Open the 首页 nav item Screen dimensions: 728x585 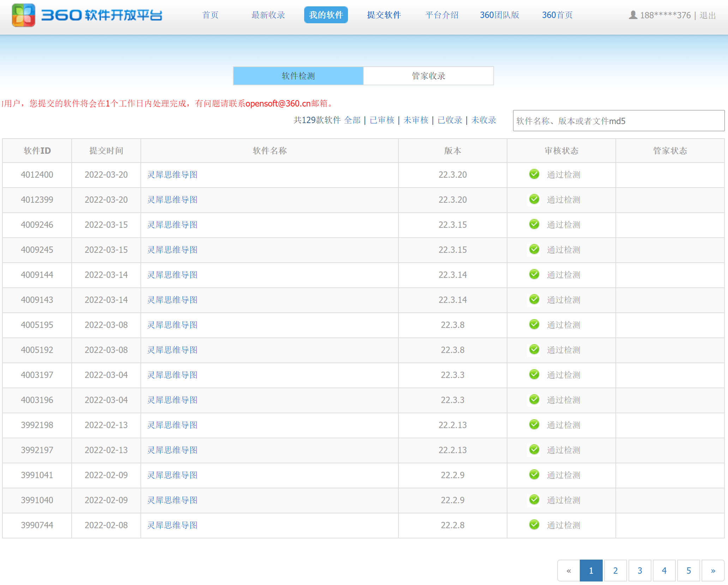click(x=210, y=15)
